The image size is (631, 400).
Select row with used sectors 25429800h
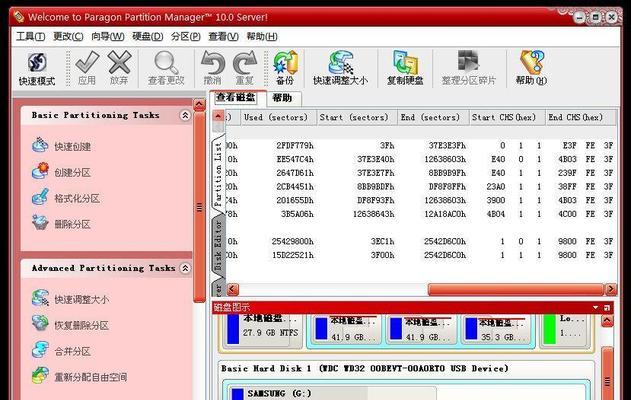421,241
